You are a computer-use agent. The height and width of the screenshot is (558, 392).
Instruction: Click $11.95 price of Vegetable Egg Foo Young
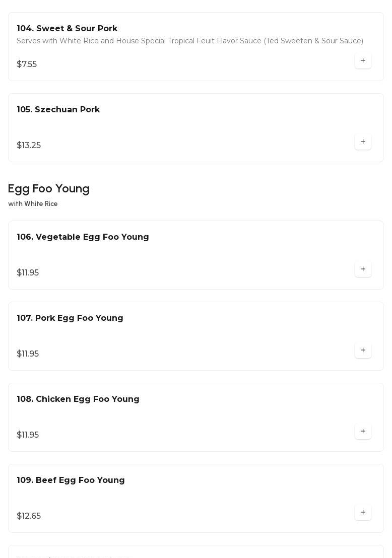tap(28, 273)
